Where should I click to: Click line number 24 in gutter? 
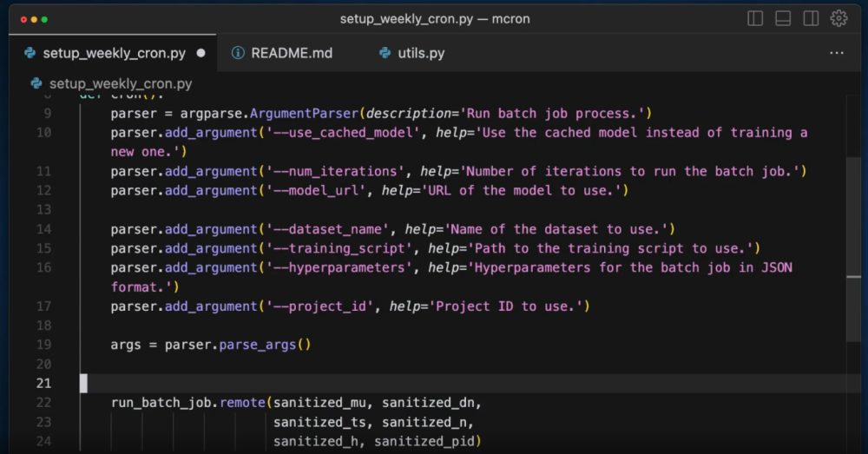click(x=43, y=441)
